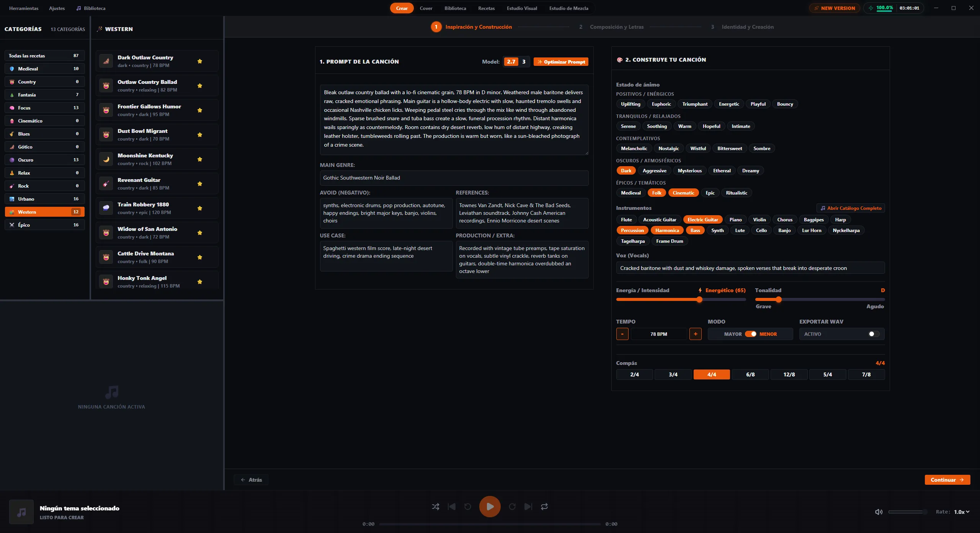Enable the Exportar WAV Activo switch
Image resolution: width=980 pixels, height=533 pixels.
(874, 334)
